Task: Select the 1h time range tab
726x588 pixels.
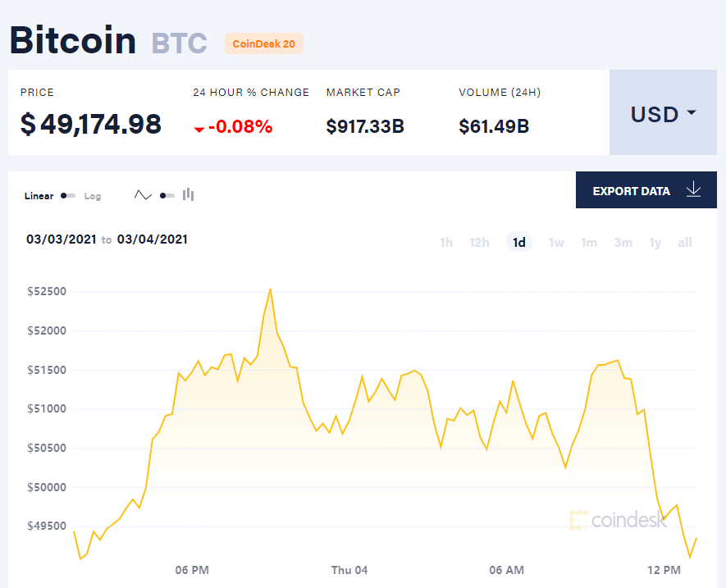Action: click(x=446, y=242)
